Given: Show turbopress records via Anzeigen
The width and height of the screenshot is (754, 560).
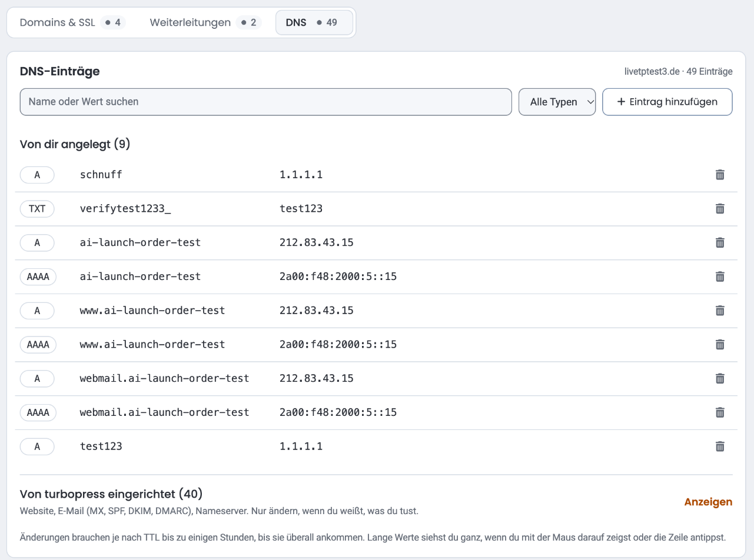Looking at the screenshot, I should pos(708,502).
